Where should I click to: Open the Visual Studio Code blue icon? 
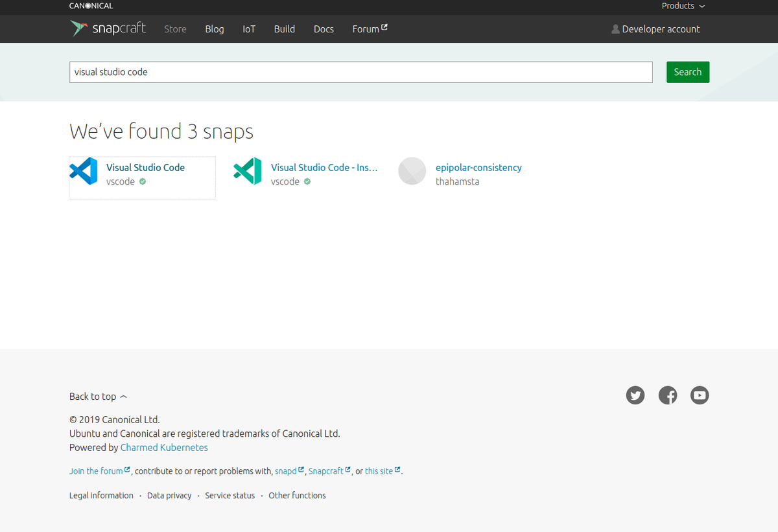click(84, 171)
